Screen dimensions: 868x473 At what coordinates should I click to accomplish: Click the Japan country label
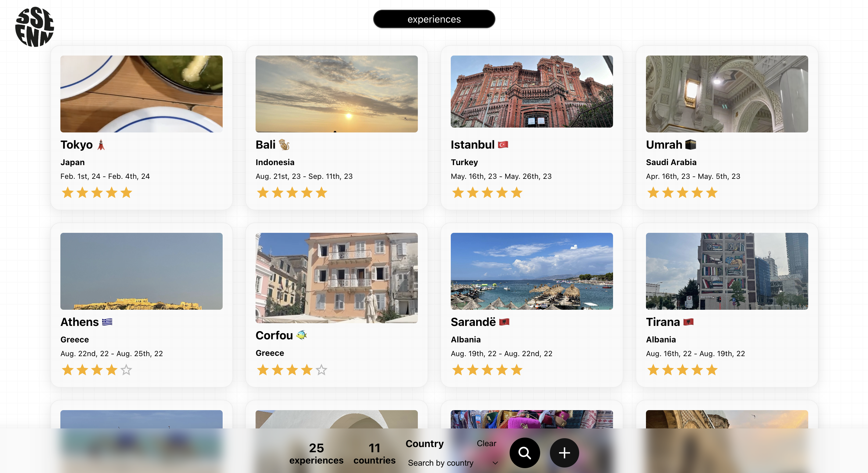[73, 163]
